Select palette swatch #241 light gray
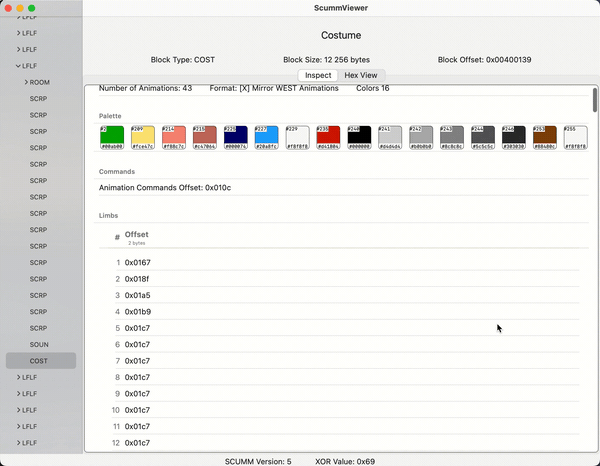This screenshot has height=466, width=600. point(390,137)
